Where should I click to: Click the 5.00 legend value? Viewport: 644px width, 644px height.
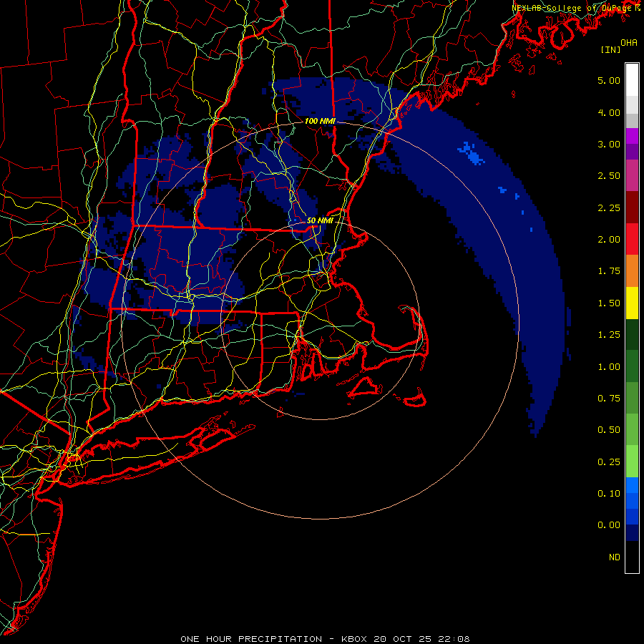(609, 80)
